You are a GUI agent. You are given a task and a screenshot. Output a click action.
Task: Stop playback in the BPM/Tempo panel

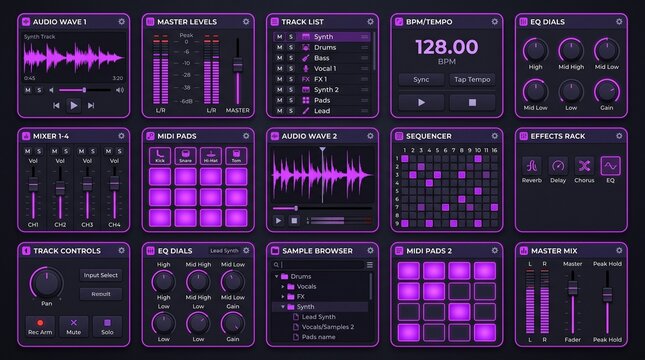point(472,102)
